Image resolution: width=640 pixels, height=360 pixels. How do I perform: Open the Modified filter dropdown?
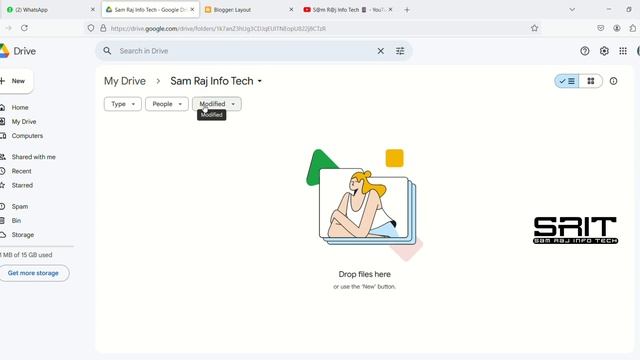click(217, 104)
